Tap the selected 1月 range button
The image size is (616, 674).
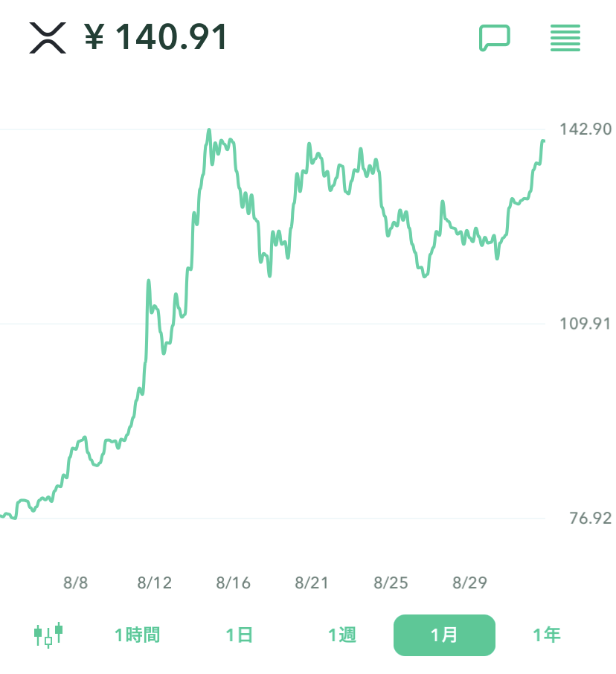(444, 635)
